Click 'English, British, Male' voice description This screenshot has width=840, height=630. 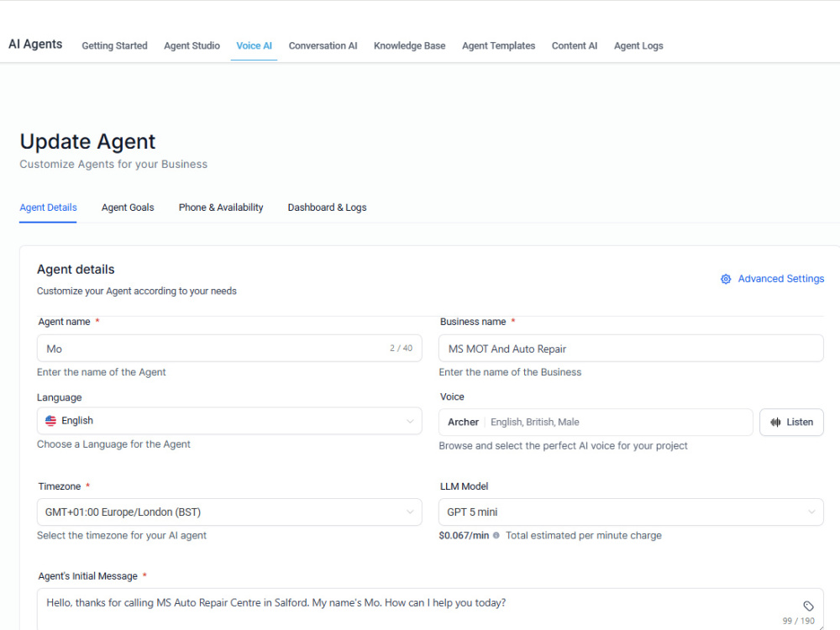click(534, 423)
